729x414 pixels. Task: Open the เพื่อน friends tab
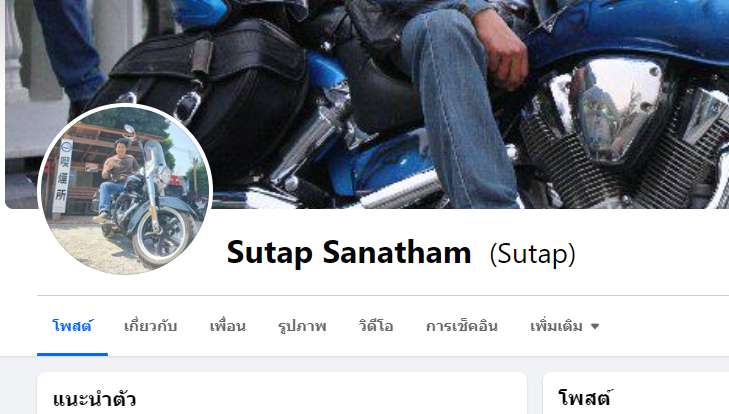[227, 326]
